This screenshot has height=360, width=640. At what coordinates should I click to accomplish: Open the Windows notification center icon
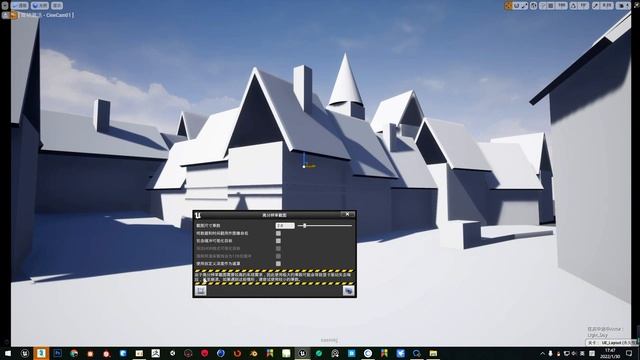[x=629, y=353]
